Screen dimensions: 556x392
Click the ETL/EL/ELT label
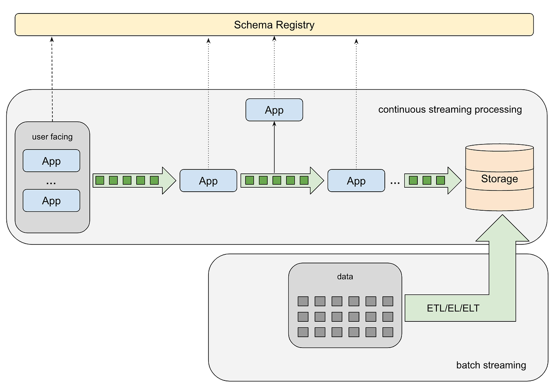click(x=454, y=308)
